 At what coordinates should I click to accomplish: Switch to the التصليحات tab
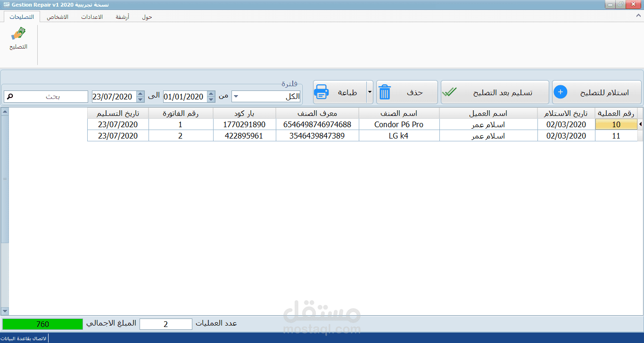(22, 16)
